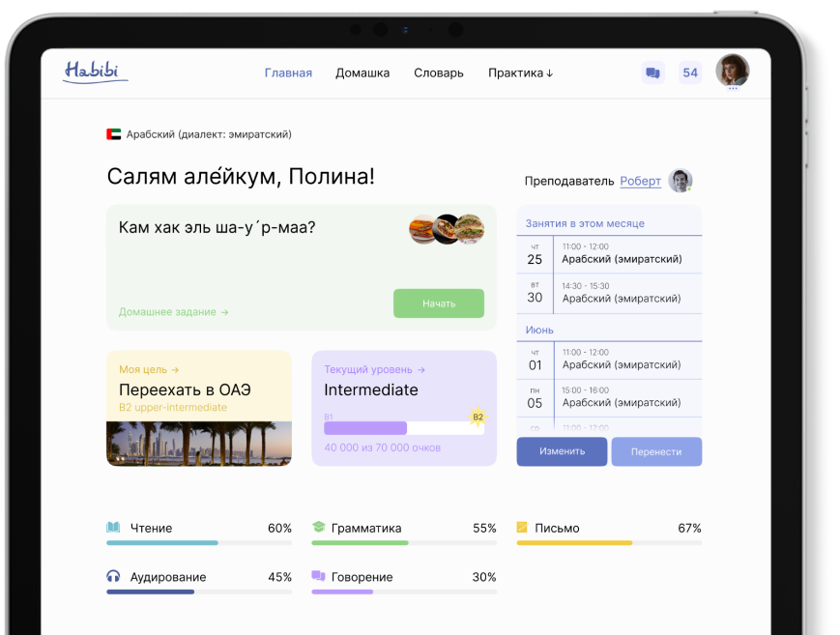Click the Говорение speech bubbles icon
The image size is (840, 635).
tap(318, 575)
